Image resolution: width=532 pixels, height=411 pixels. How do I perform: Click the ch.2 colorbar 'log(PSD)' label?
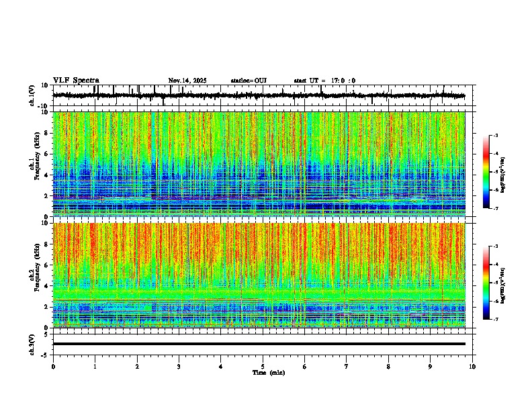503,285
